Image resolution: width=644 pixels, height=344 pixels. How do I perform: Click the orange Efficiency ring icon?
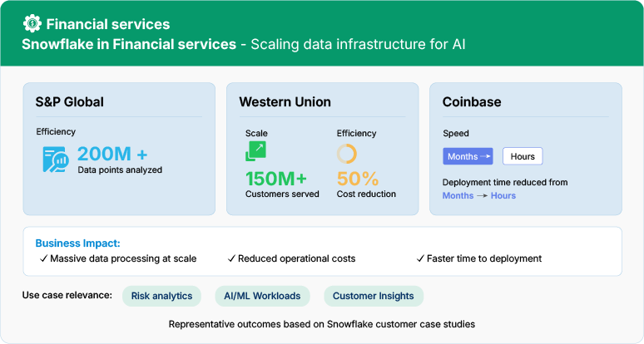(347, 154)
